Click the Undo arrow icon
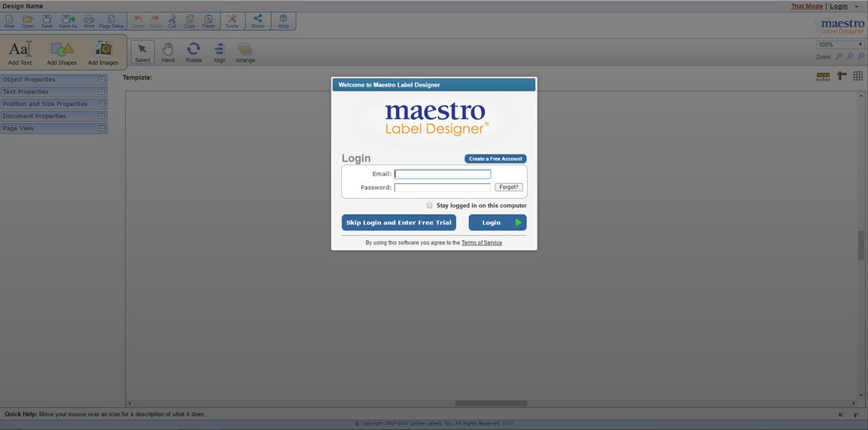Image resolution: width=868 pixels, height=430 pixels. (x=138, y=21)
